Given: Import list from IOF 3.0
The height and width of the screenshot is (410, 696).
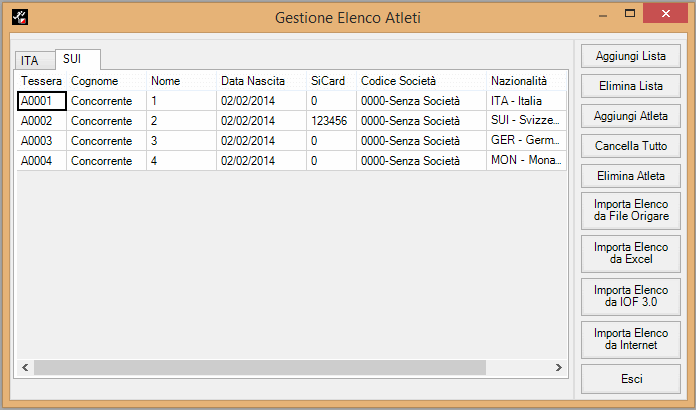Looking at the screenshot, I should 631,296.
